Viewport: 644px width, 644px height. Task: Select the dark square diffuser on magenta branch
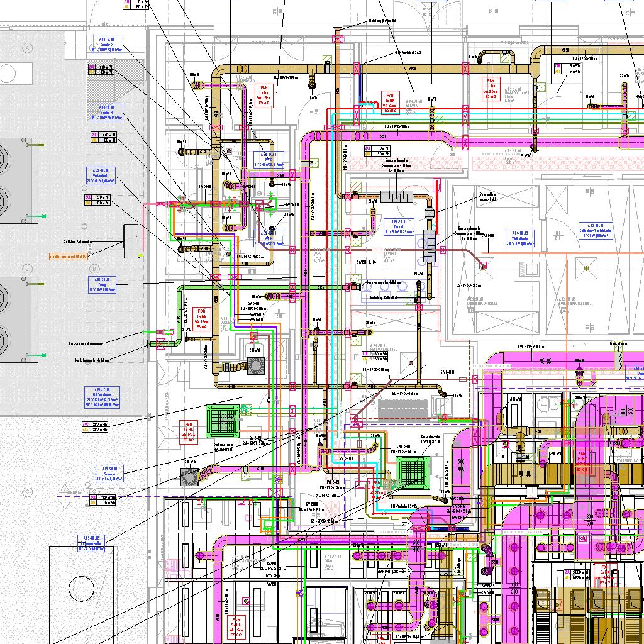189,478
